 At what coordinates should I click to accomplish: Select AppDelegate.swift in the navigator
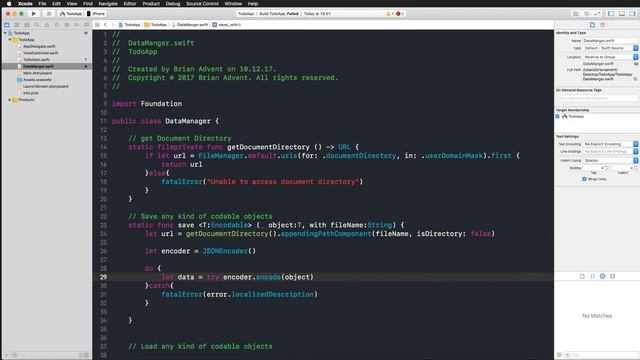tap(39, 46)
